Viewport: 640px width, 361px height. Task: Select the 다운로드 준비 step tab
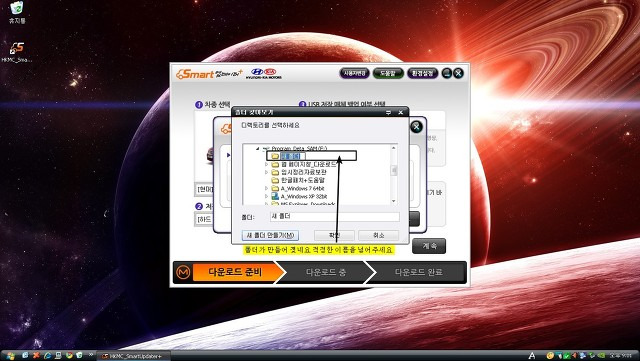click(x=237, y=272)
